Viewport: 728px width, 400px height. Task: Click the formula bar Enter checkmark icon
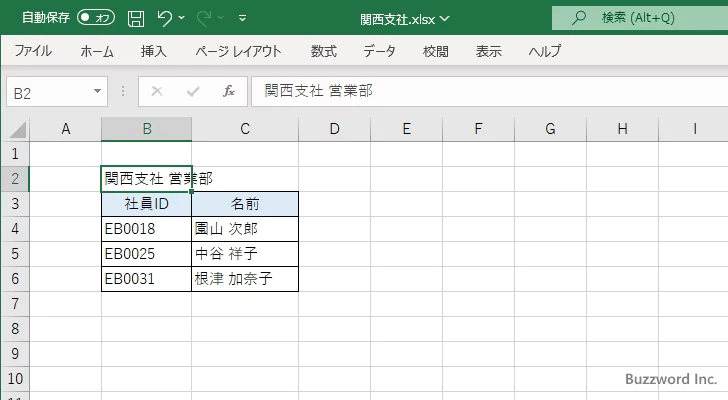[x=193, y=91]
